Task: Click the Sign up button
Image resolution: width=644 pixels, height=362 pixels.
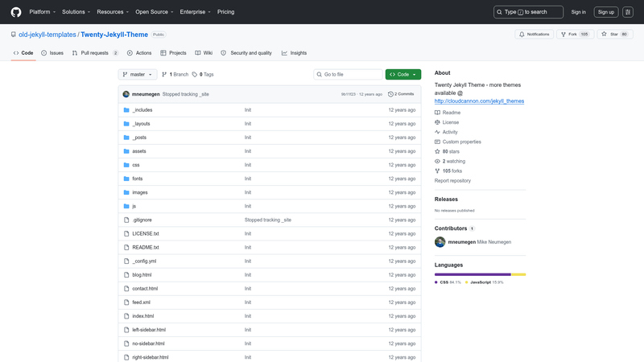Action: (x=606, y=12)
